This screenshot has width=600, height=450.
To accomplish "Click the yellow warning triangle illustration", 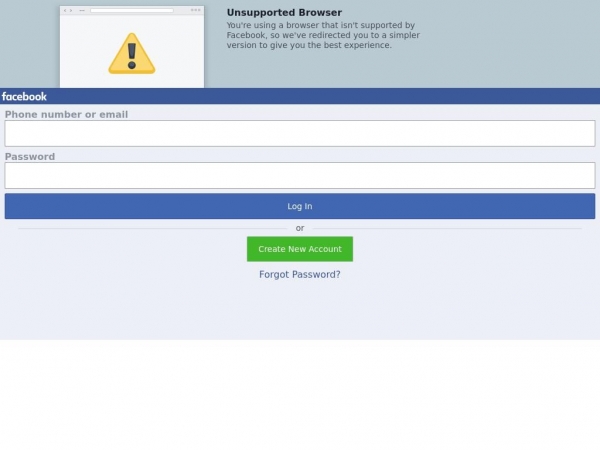I will [132, 54].
